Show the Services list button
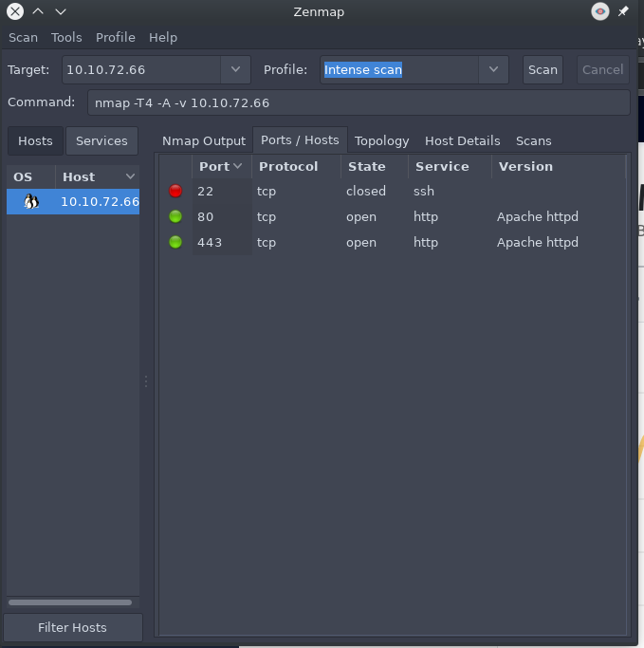Screen dimensions: 644x648 (x=101, y=141)
